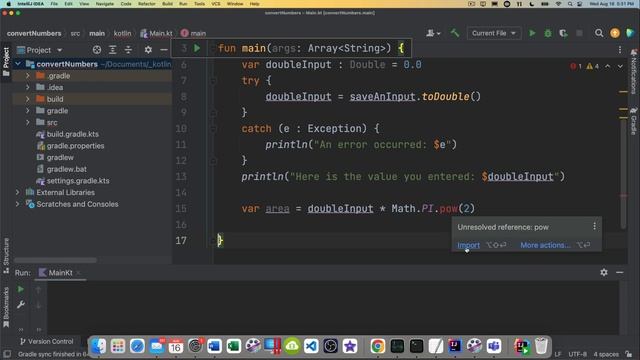This screenshot has width=640, height=360.
Task: Open Version Control tool window
Action: (47, 341)
